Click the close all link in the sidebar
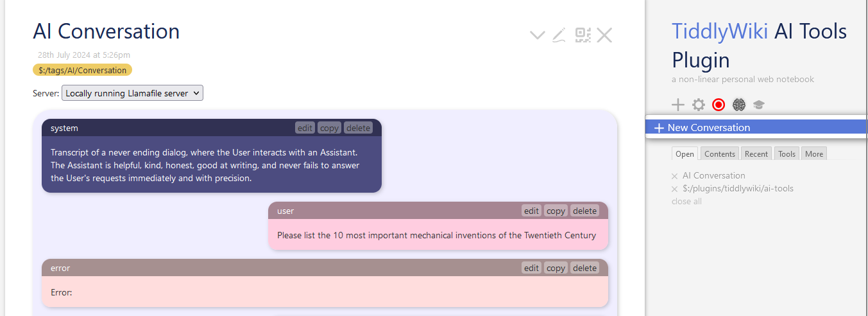 click(686, 201)
